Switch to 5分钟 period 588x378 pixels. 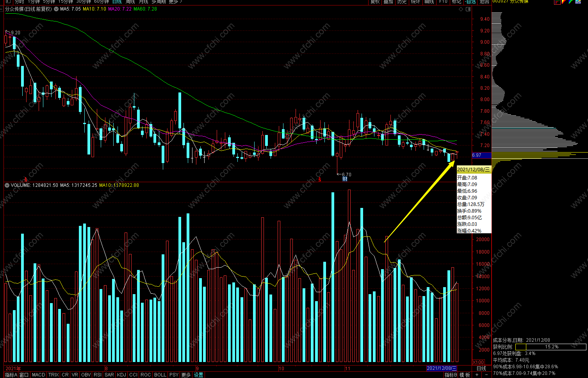[x=49, y=2]
